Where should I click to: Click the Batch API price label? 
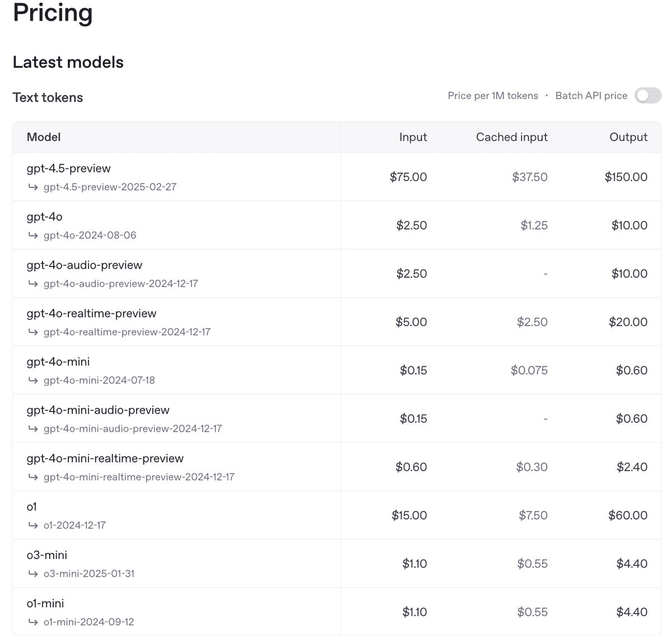pyautogui.click(x=591, y=96)
